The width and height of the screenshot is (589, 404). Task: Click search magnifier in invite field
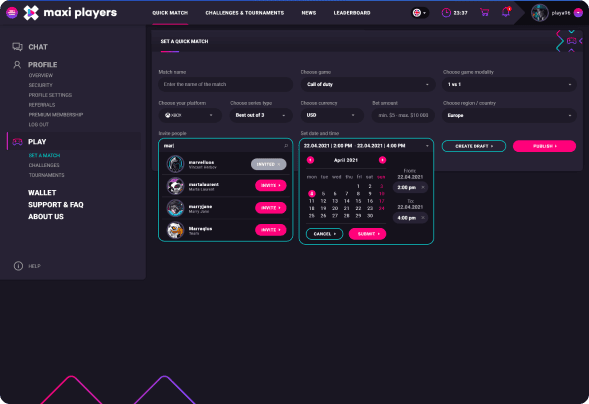point(286,146)
